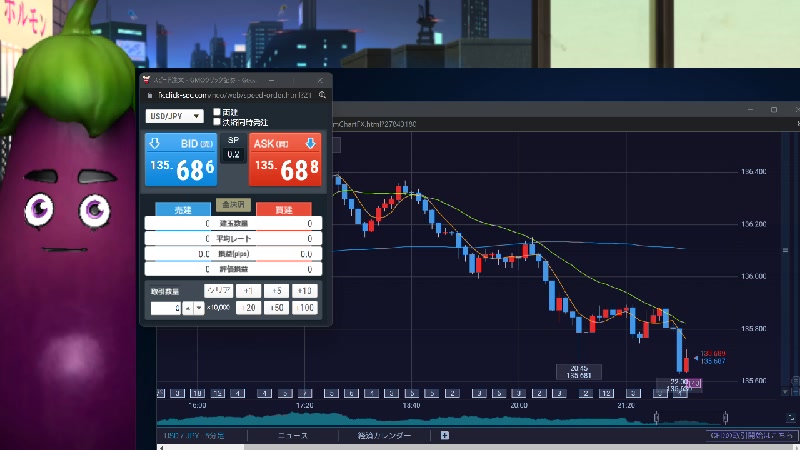Screen dimensions: 800x450
Task: Click zoom magnifier icon in address bar
Action: click(x=322, y=95)
